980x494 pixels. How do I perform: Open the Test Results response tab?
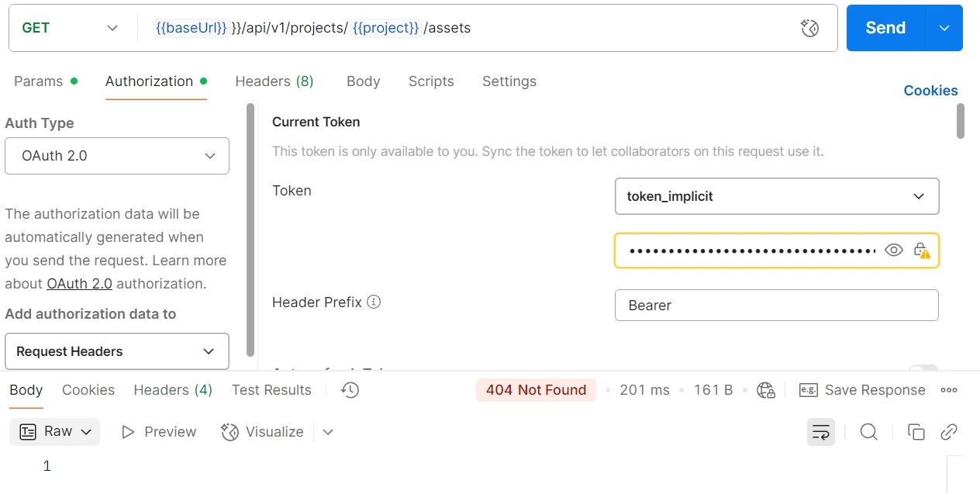click(x=271, y=390)
